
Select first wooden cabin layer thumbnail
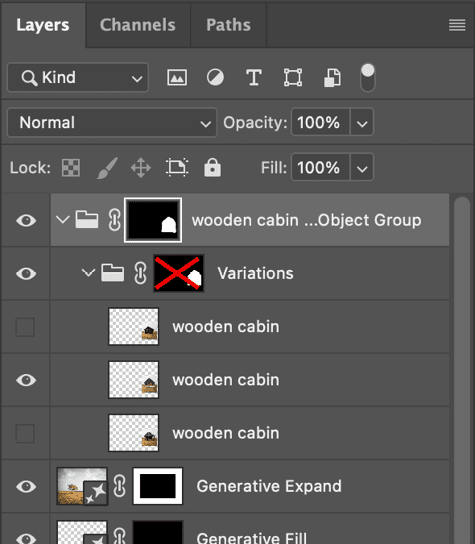pos(134,326)
